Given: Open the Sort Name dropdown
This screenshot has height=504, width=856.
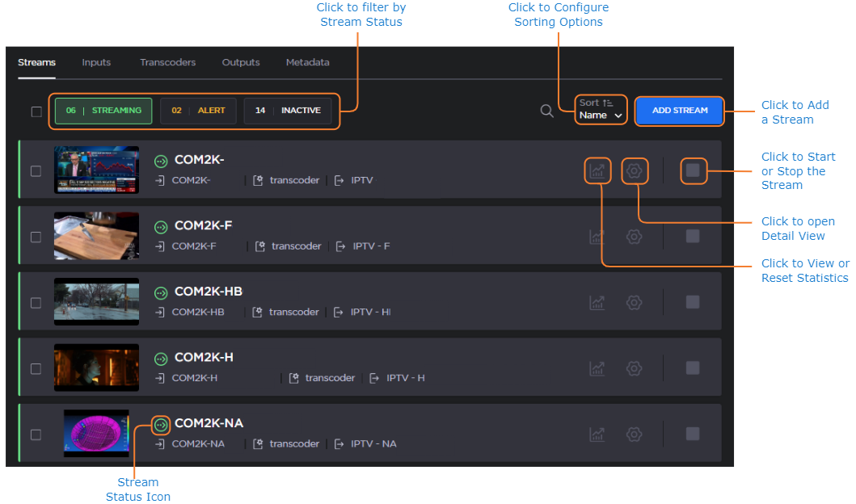Looking at the screenshot, I should (601, 110).
